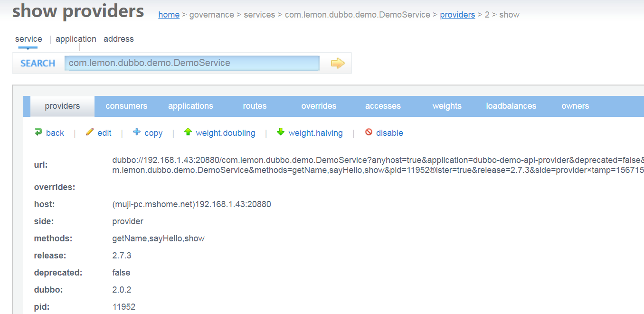Click the blue plus copy icon
The image size is (644, 314).
click(x=137, y=132)
